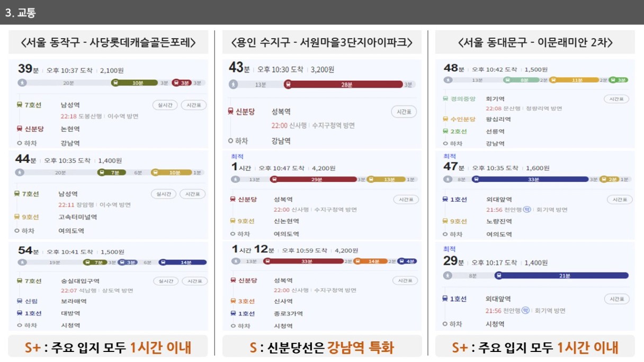Select the 용인 수지구 서원마을3단지아이파크 heading
644x362 pixels.
click(x=322, y=42)
